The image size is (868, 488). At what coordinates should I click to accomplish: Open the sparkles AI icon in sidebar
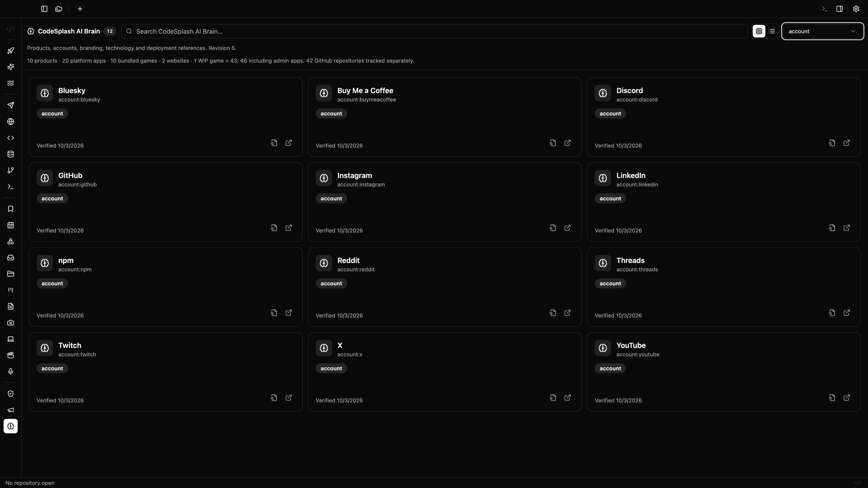point(10,67)
